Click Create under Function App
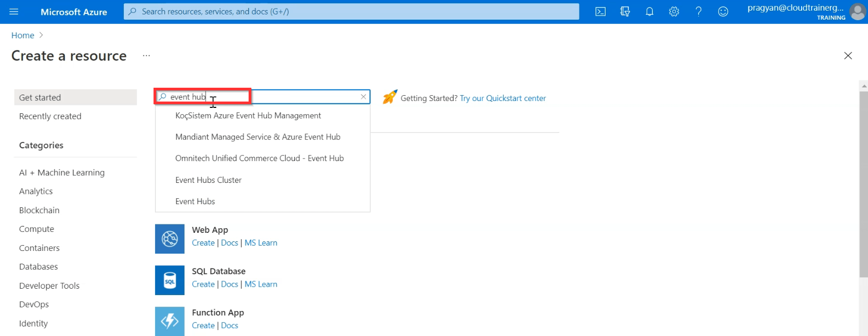 [203, 325]
